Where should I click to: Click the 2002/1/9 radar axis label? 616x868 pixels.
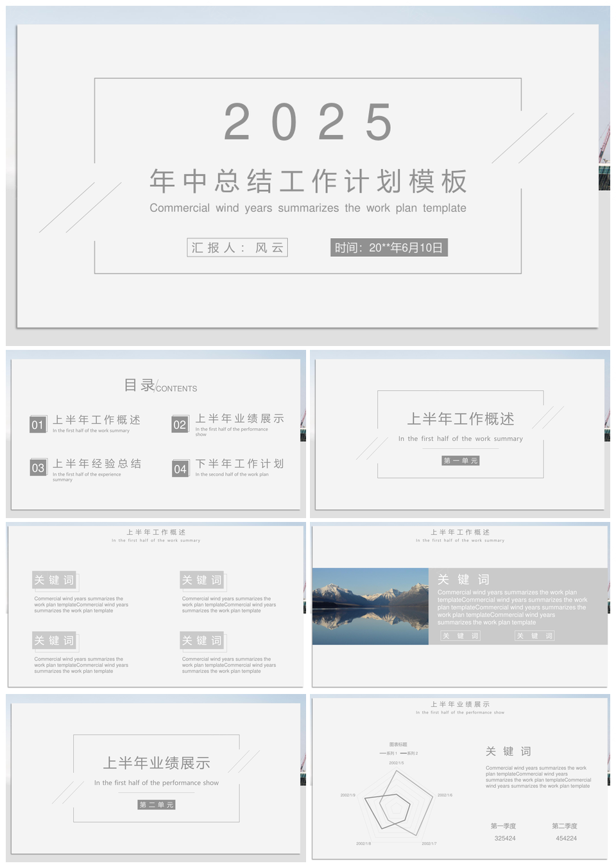pos(348,795)
